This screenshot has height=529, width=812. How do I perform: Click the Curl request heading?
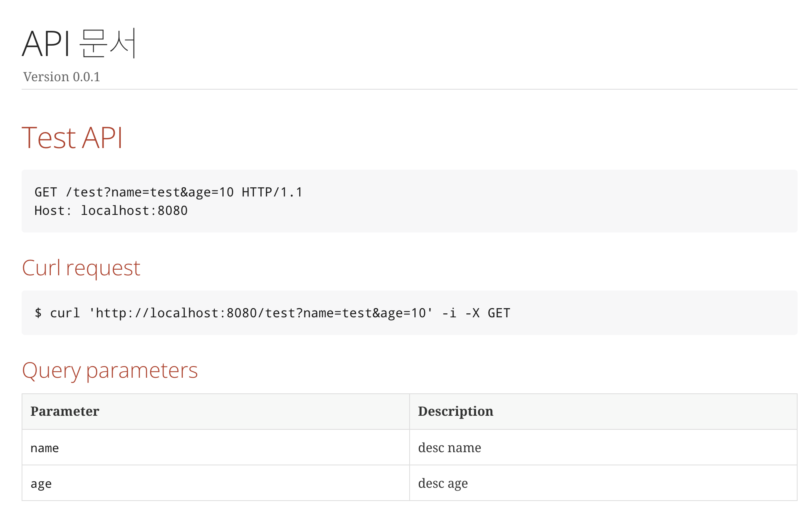pos(81,268)
